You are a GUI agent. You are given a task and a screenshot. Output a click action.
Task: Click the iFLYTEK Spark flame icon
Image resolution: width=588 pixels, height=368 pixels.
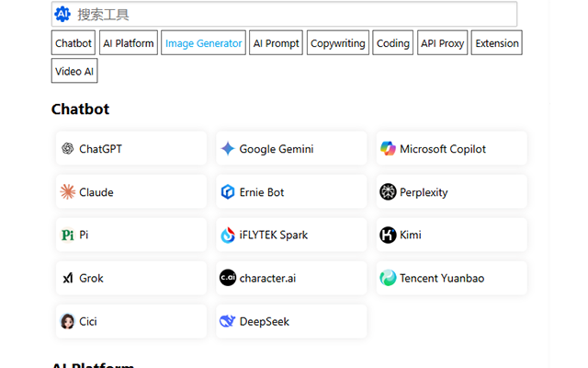click(x=228, y=236)
